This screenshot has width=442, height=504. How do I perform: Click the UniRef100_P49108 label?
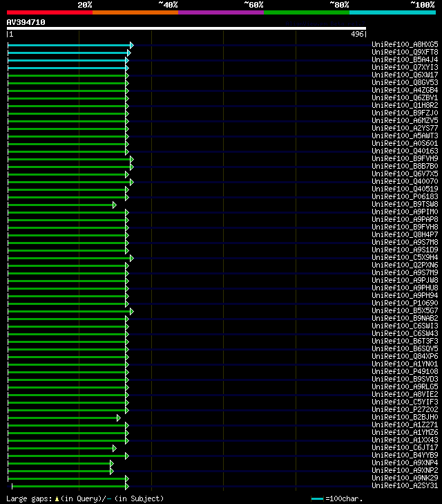tap(405, 371)
